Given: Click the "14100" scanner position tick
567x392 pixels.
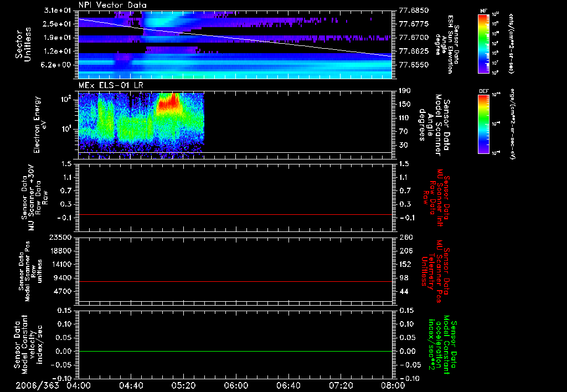Looking at the screenshot, I should click(x=61, y=264).
